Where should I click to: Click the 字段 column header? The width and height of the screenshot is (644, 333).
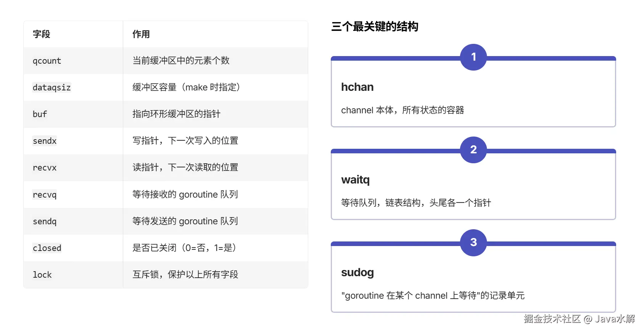coord(41,34)
